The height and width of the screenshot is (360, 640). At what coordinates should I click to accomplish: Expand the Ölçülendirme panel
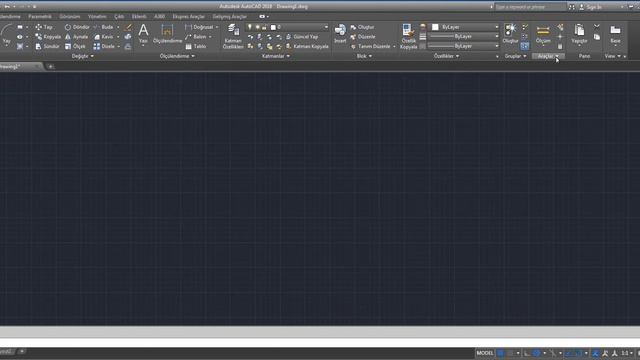click(177, 56)
